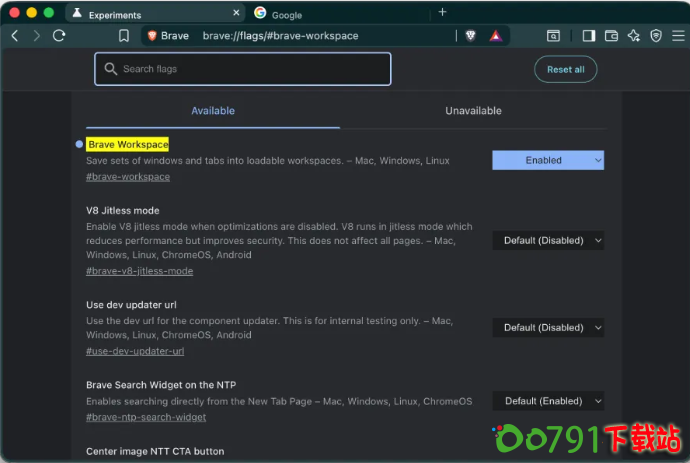This screenshot has height=463, width=690.
Task: Open the #brave-ntp-search-widget link
Action: (x=146, y=417)
